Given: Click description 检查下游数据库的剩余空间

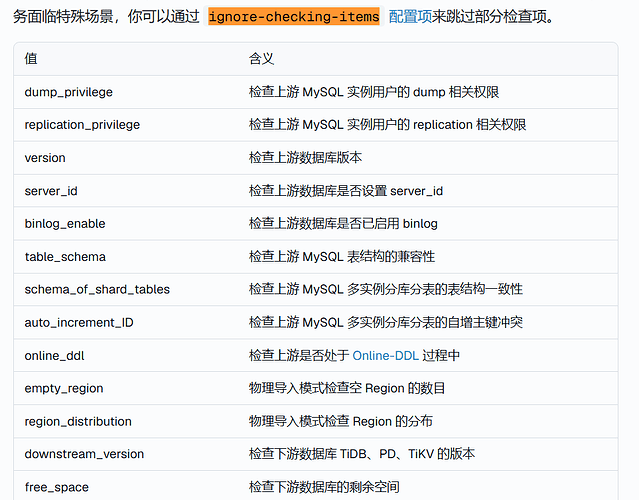Looking at the screenshot, I should (324, 487).
